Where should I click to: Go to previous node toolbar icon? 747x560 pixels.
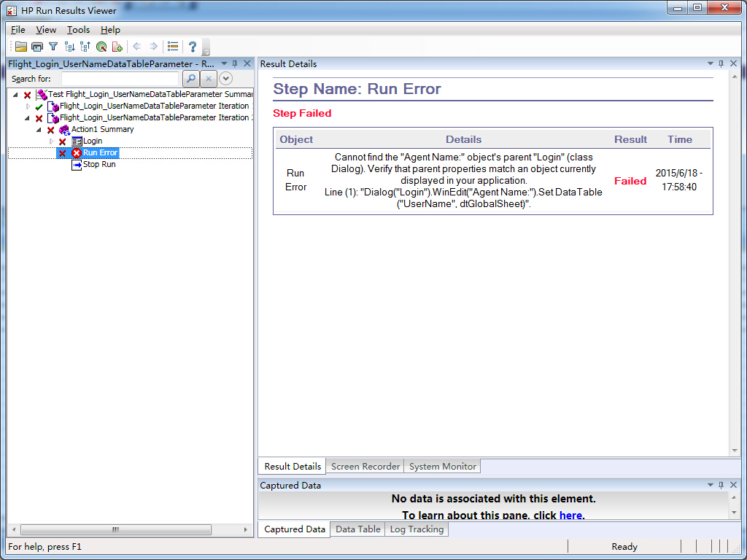[x=85, y=47]
